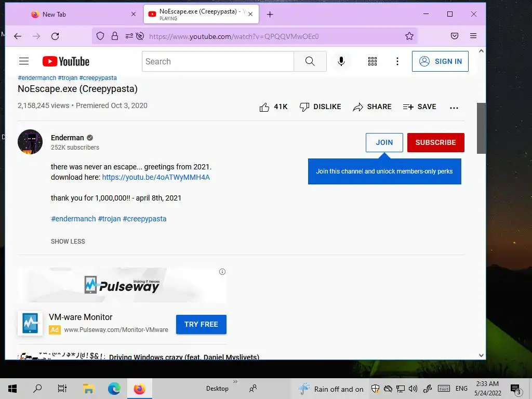Click the scrollbar down arrow

(481, 355)
